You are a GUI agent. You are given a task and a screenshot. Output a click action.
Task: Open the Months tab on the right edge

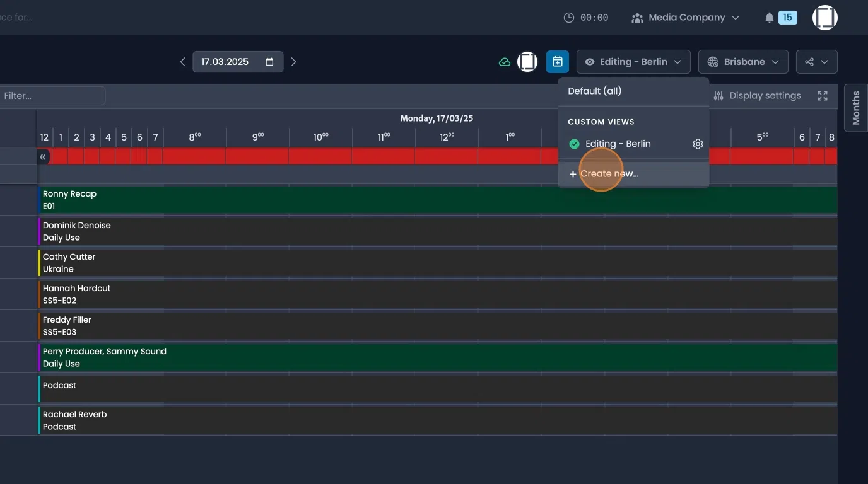pyautogui.click(x=855, y=107)
